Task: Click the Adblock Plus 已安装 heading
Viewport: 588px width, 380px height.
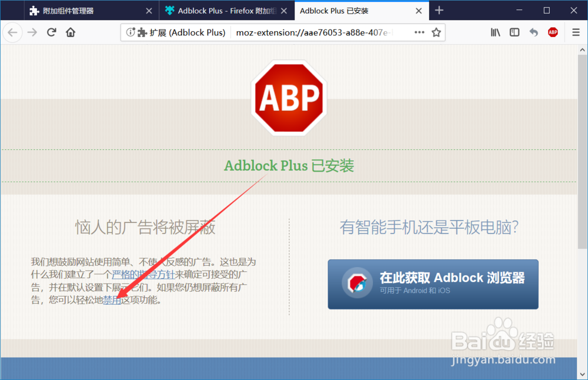Action: (289, 165)
